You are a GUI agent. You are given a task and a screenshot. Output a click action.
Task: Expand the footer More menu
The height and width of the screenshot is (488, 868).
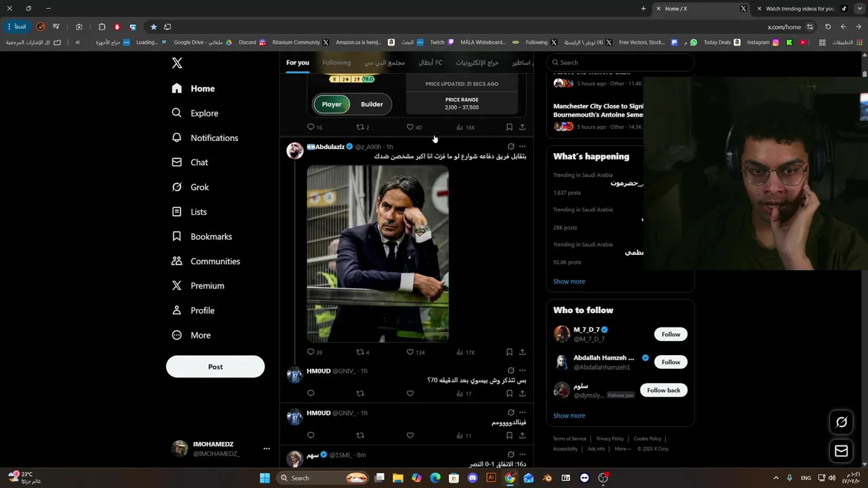[x=623, y=449]
